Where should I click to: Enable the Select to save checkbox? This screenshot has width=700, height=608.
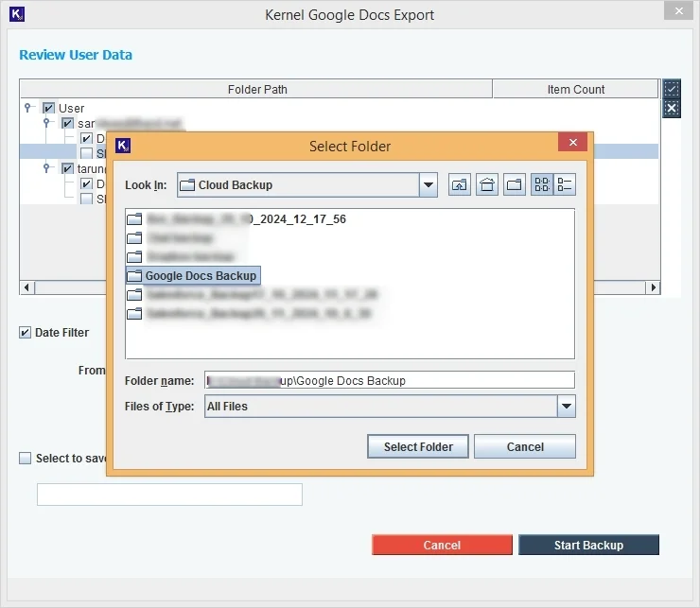[x=26, y=459]
